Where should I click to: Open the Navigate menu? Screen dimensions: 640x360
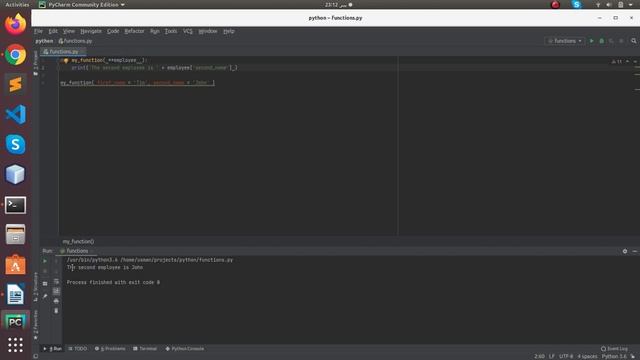point(91,31)
